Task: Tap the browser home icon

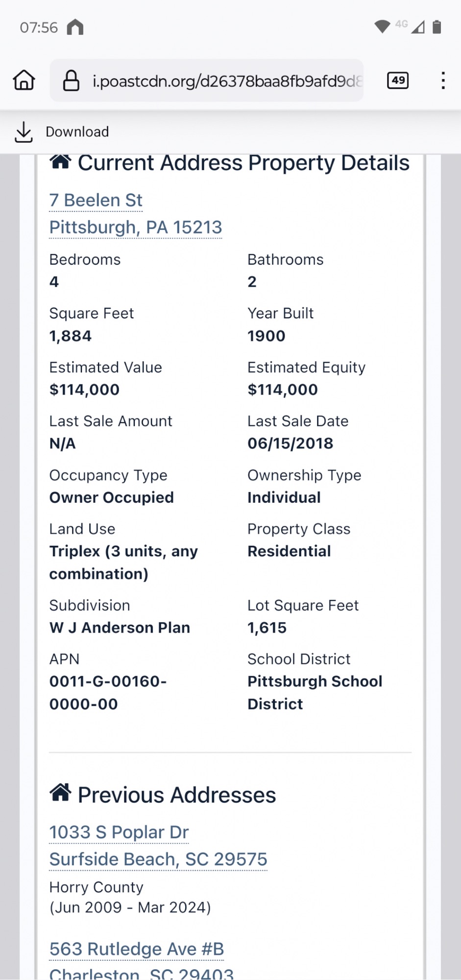Action: 24,80
